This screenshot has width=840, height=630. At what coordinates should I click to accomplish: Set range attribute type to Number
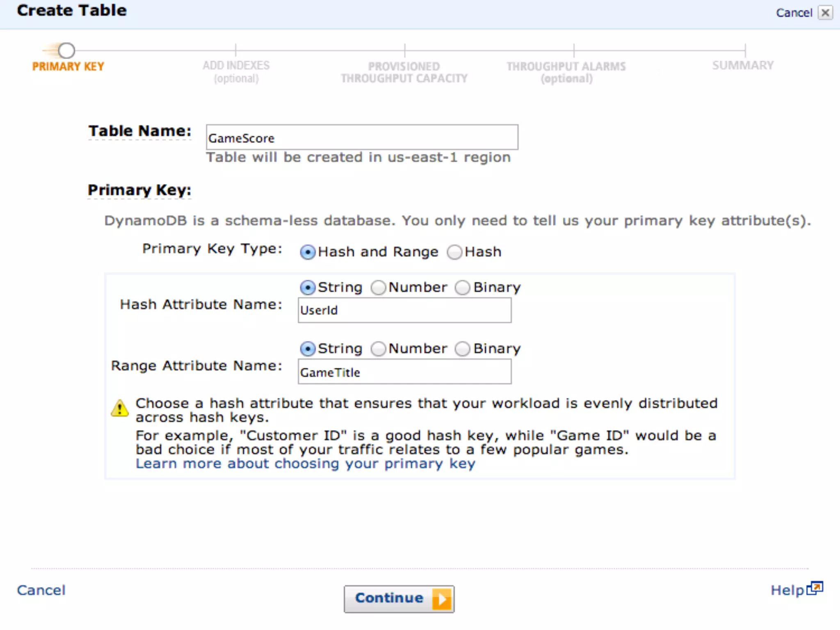tap(378, 349)
